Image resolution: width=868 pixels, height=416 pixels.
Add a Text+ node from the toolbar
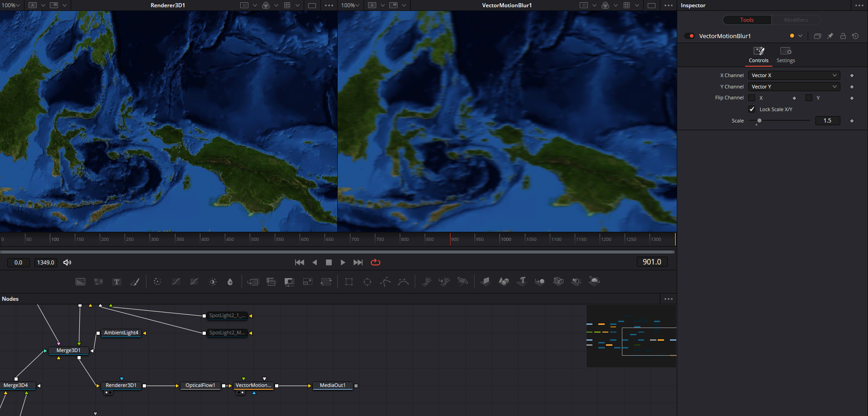(116, 282)
